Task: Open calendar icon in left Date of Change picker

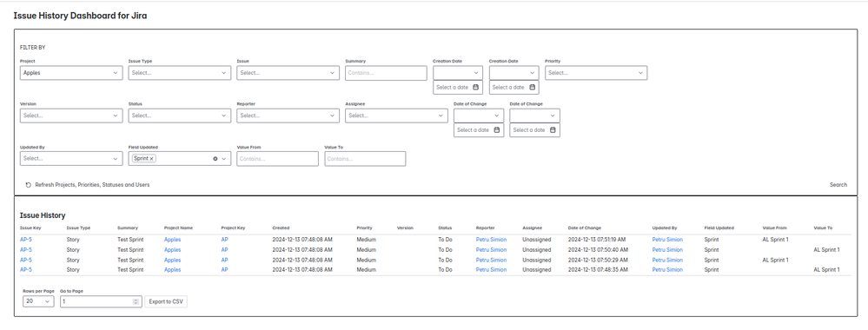Action: tap(496, 129)
